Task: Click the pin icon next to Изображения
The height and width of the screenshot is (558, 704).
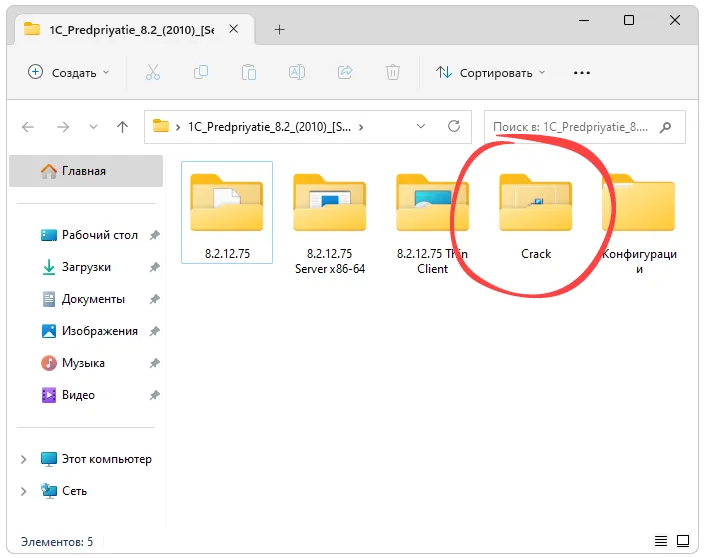Action: tap(154, 331)
